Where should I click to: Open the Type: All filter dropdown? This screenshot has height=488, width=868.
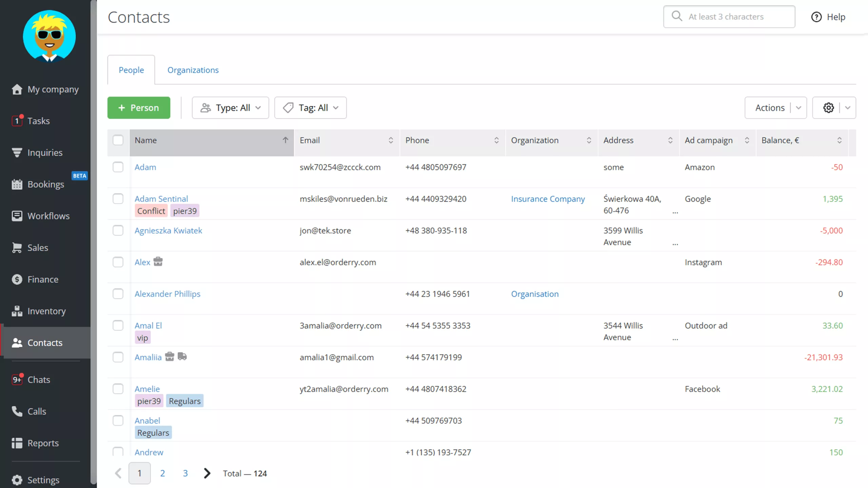tap(230, 108)
